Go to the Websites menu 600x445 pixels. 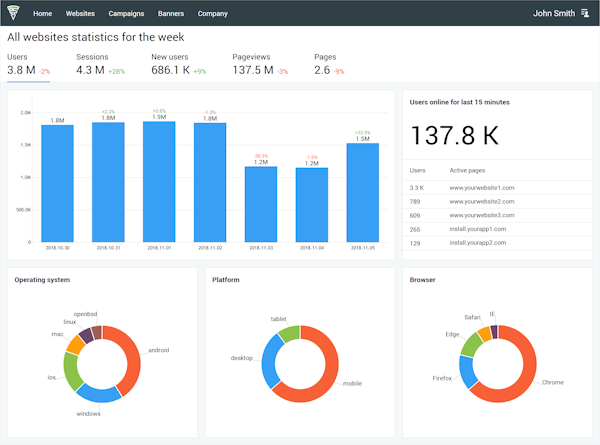click(x=81, y=14)
